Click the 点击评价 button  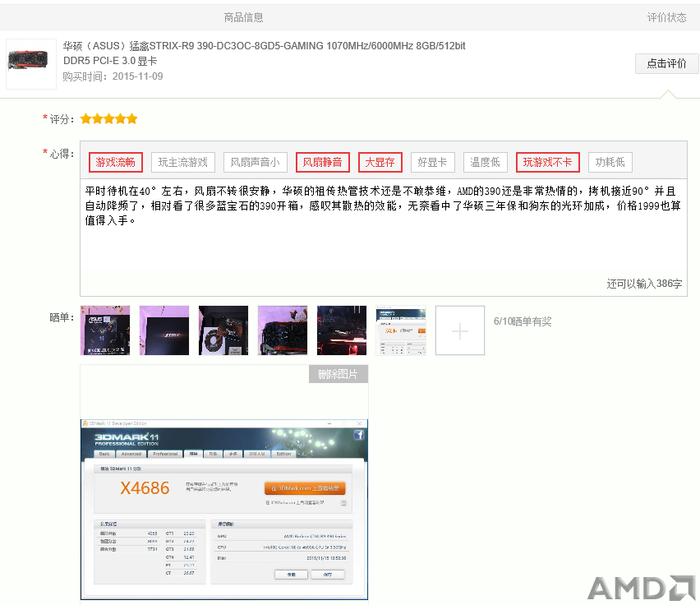666,63
